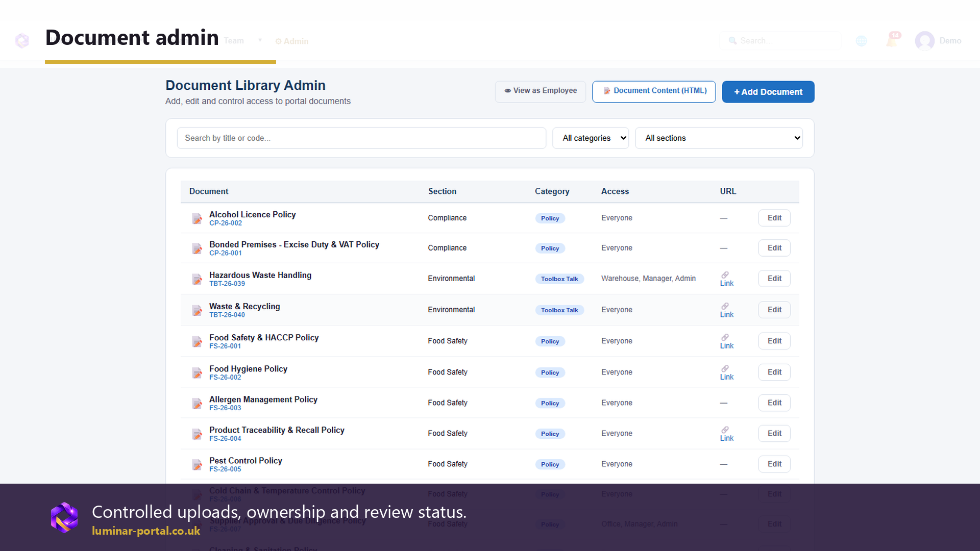Click the Bonded Premises document file icon

click(197, 248)
